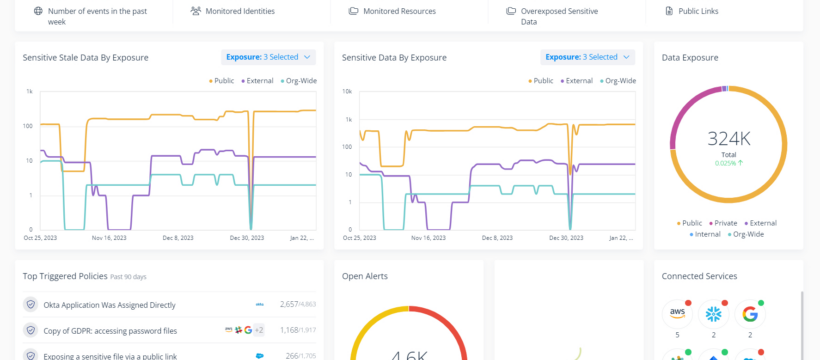Toggle Private in Data Exposure donut legend
This screenshot has height=360, width=820.
724,223
